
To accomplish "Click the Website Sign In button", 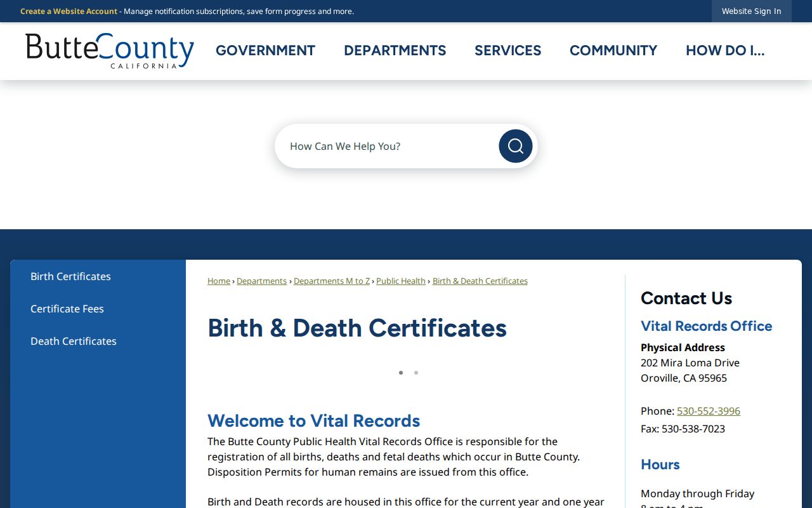I will click(x=752, y=11).
